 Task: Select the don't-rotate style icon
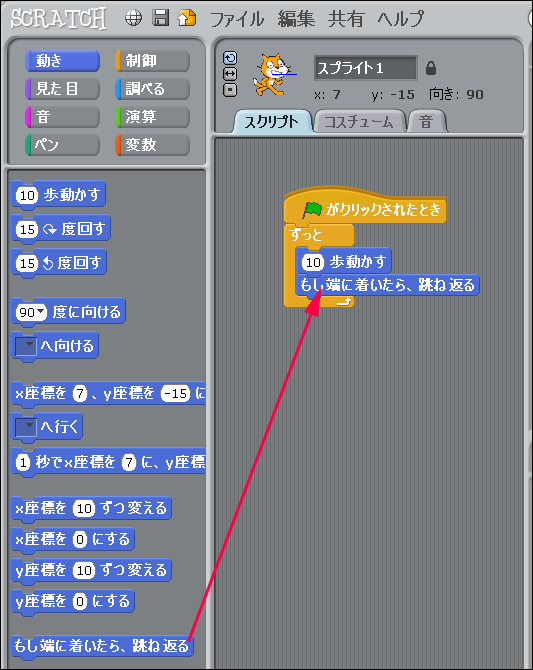point(230,90)
